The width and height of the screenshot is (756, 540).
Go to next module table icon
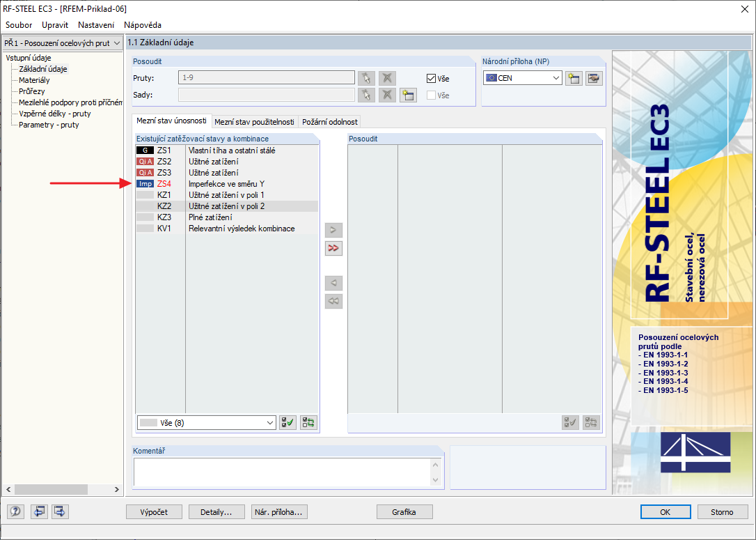60,511
